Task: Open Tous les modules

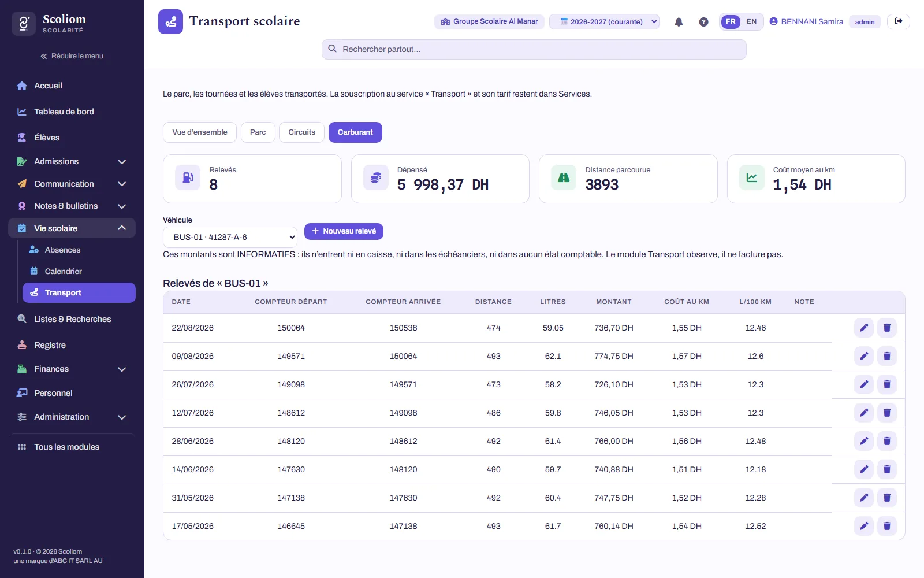Action: click(x=72, y=447)
